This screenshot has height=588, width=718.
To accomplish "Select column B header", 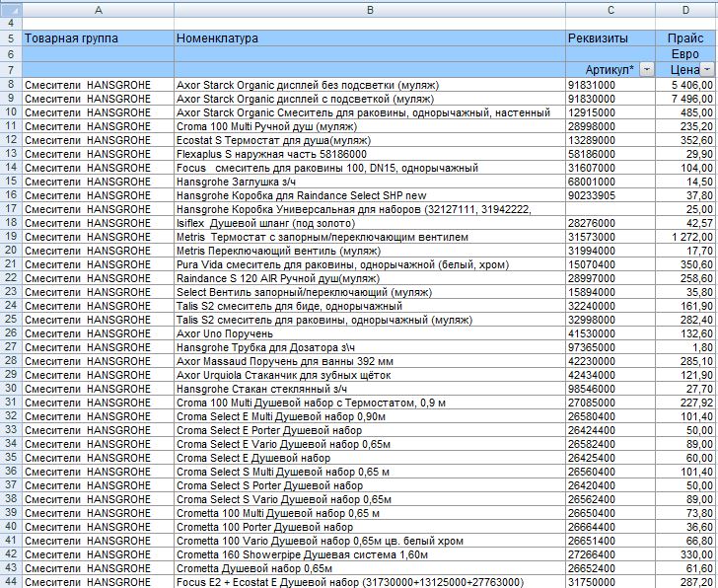I will 370,10.
